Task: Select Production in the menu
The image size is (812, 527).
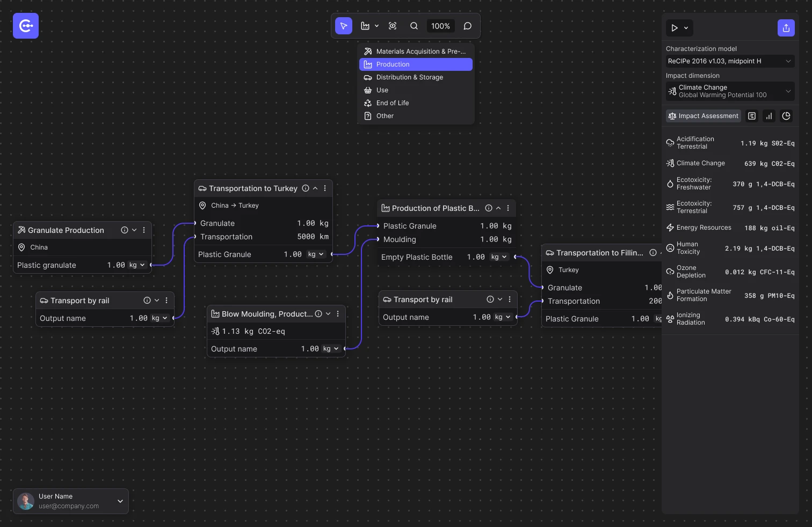Action: point(416,64)
